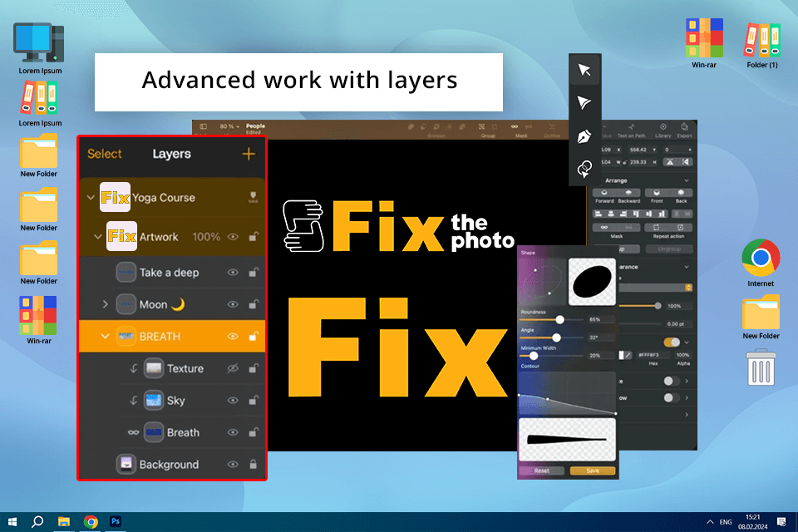Lock the Sky layer
The width and height of the screenshot is (798, 532).
[253, 400]
